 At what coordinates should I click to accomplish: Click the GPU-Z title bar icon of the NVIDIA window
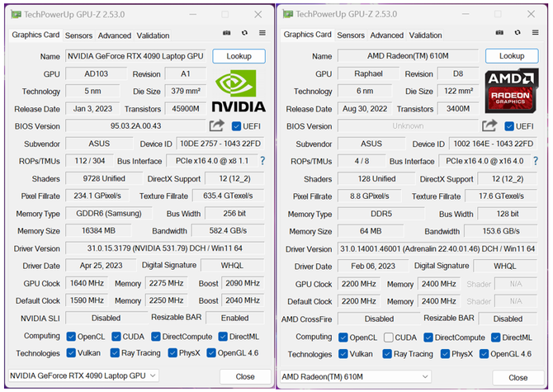coord(16,15)
